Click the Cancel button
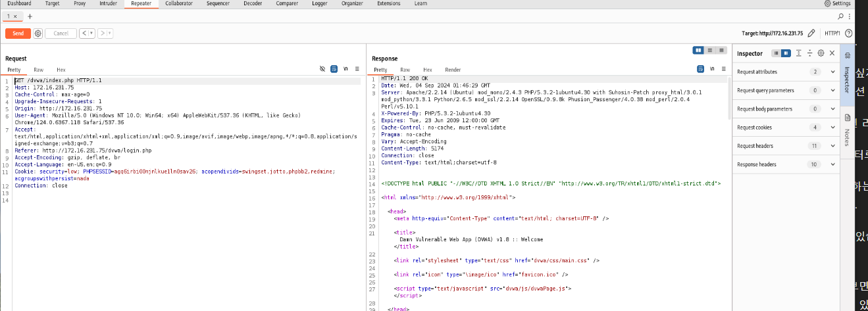The image size is (868, 311). pos(61,34)
